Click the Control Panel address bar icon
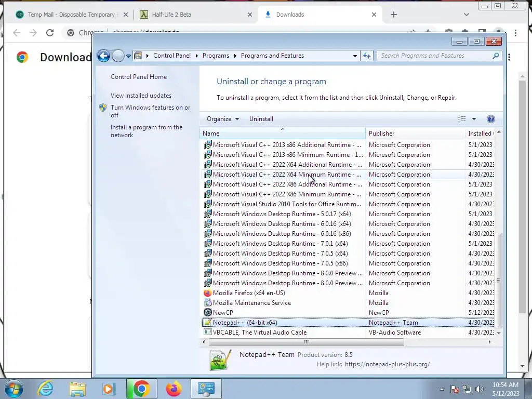This screenshot has width=532, height=399. (138, 55)
